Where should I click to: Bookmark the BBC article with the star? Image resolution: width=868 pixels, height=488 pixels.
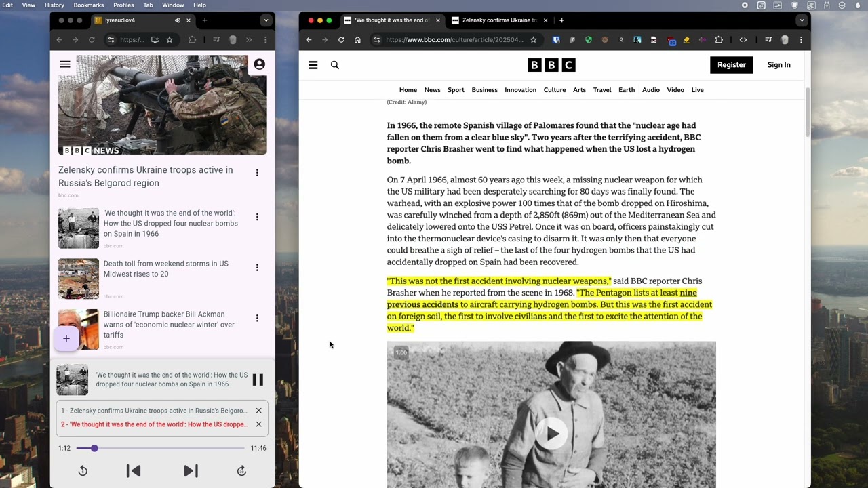534,40
